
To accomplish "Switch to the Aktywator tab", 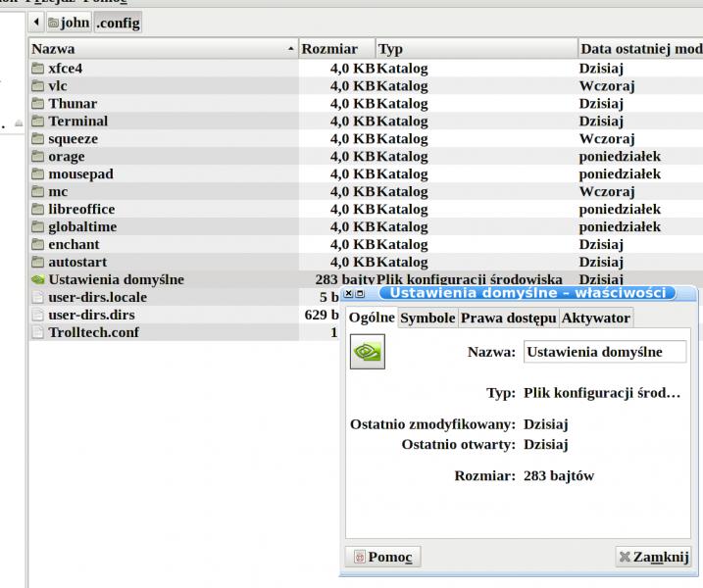I will coord(595,318).
